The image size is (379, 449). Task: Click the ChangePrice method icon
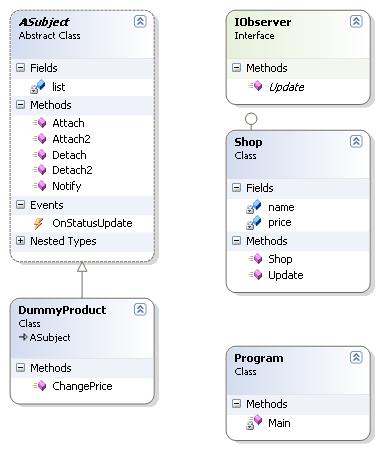(40, 386)
